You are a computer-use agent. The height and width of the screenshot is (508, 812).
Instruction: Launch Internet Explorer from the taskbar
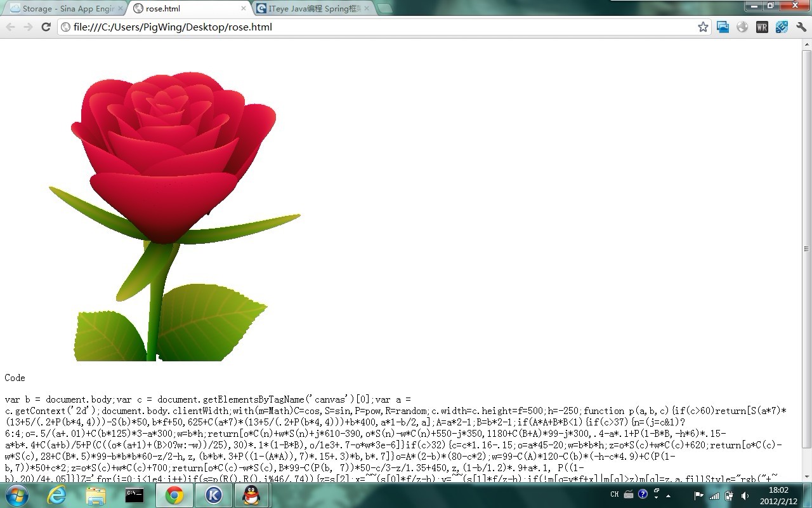[56, 495]
